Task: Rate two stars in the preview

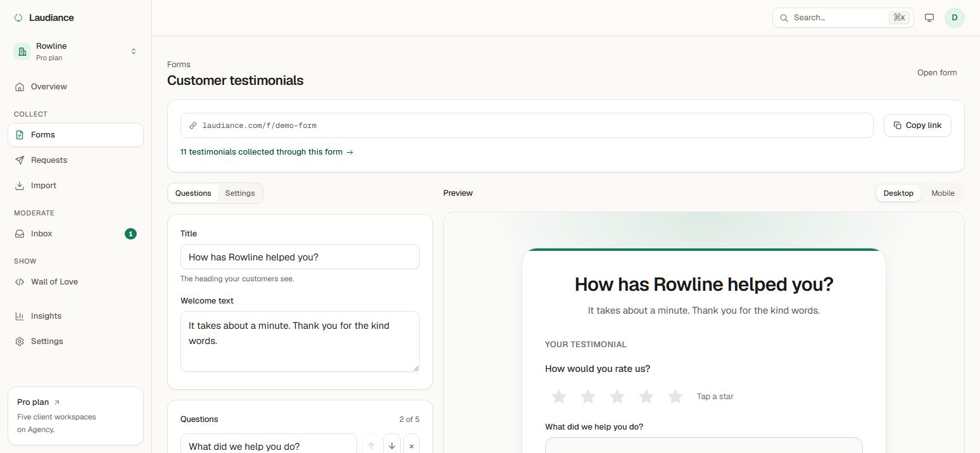Action: [588, 397]
